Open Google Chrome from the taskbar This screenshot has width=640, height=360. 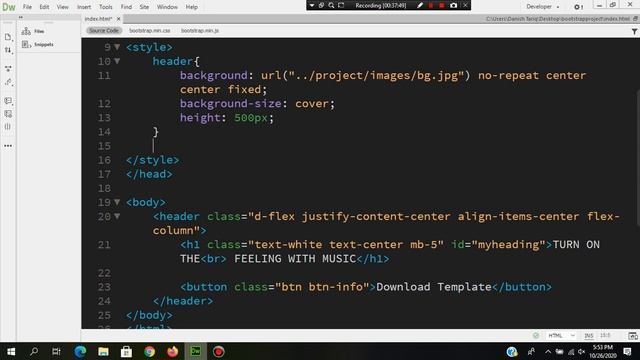pos(149,351)
